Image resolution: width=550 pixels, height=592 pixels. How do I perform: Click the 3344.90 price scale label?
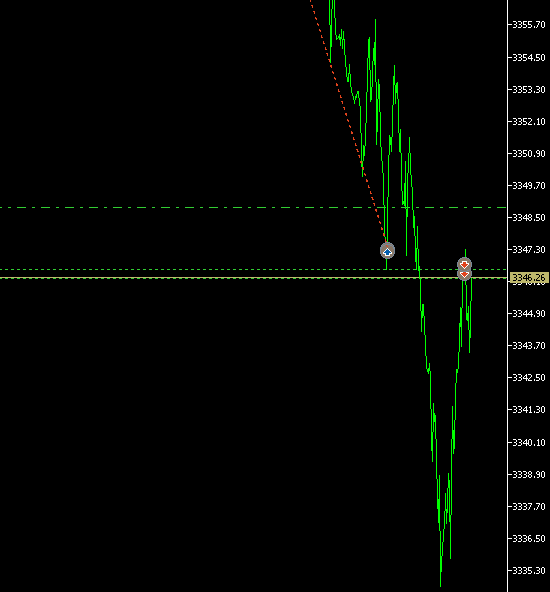pos(528,314)
